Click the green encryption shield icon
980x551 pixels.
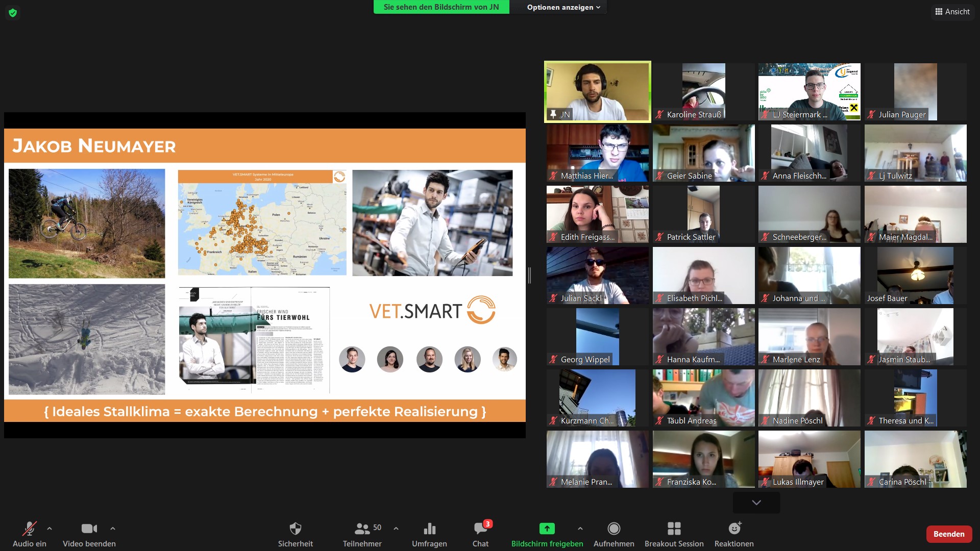point(13,13)
